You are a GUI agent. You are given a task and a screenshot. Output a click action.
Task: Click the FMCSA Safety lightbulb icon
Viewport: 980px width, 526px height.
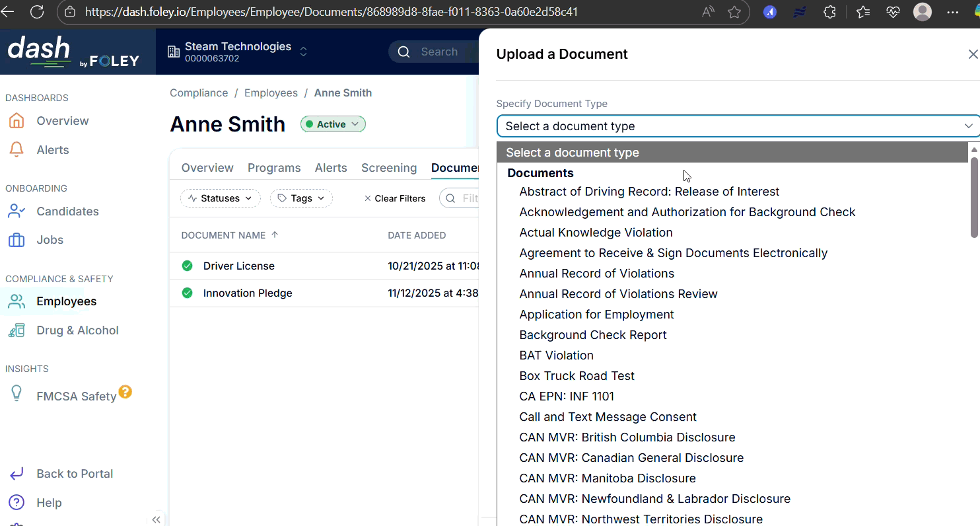16,393
